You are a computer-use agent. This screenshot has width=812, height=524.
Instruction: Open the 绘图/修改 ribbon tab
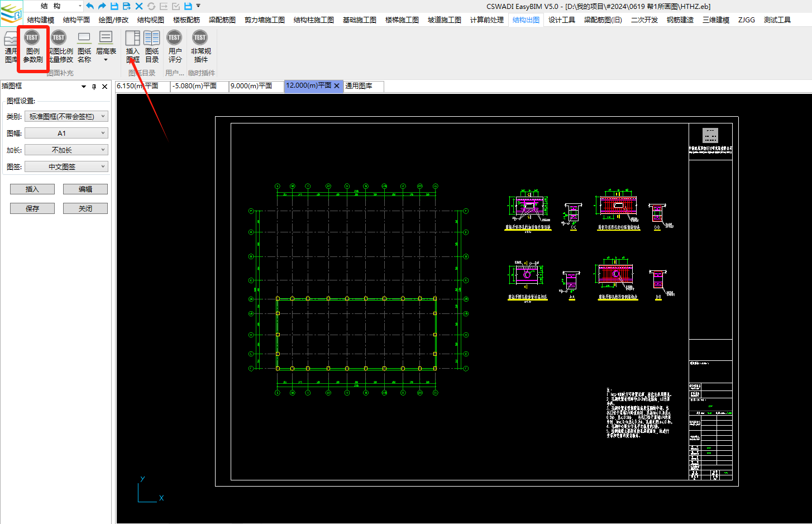pyautogui.click(x=113, y=20)
